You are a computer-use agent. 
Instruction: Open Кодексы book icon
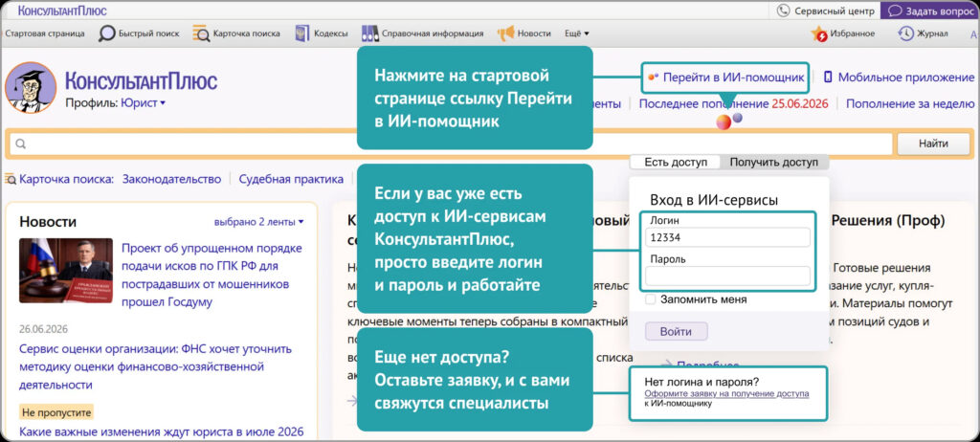click(302, 33)
